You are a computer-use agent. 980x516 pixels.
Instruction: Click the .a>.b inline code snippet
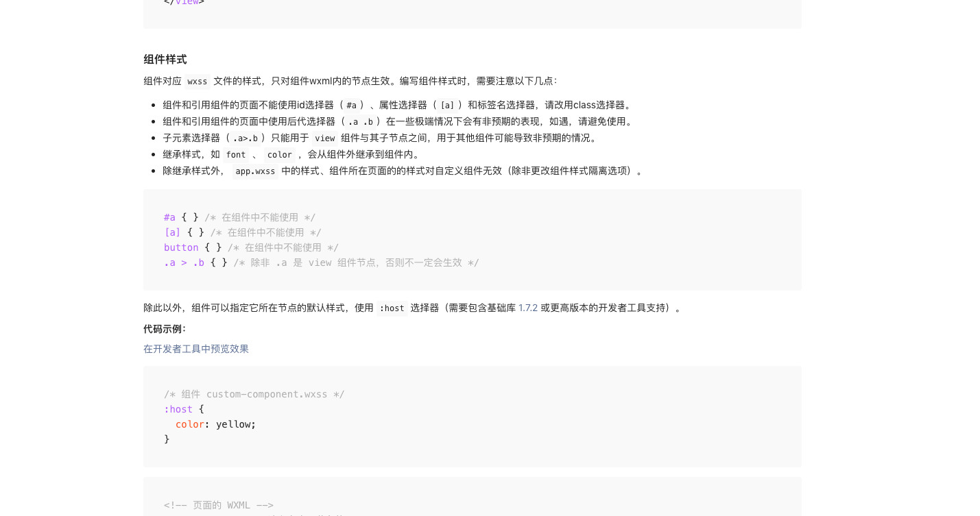pos(245,138)
